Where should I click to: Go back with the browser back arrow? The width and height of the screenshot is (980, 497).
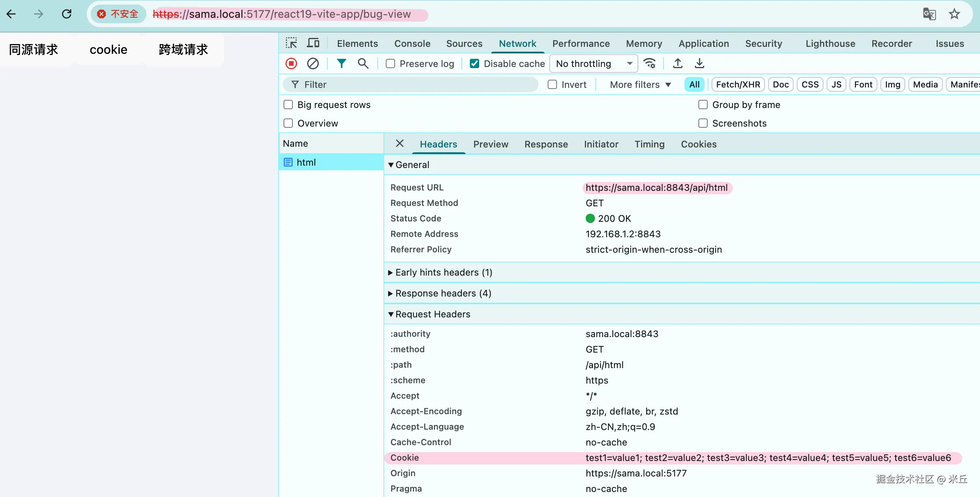click(x=11, y=14)
